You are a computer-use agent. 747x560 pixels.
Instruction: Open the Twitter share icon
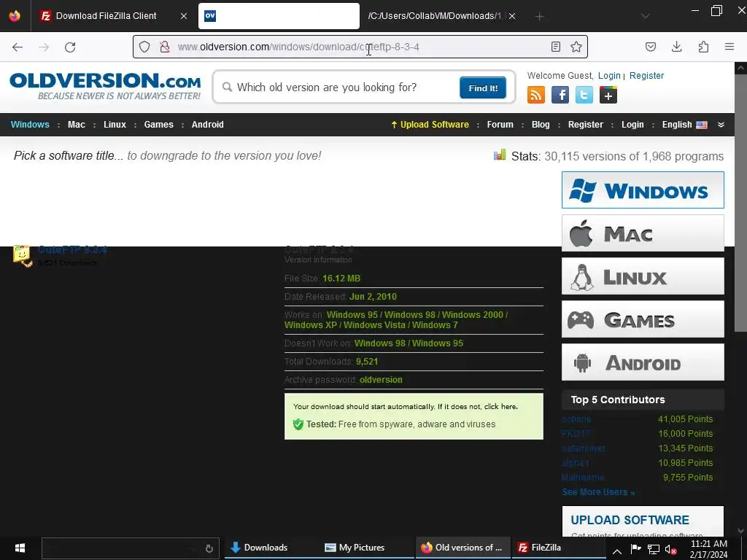point(584,95)
